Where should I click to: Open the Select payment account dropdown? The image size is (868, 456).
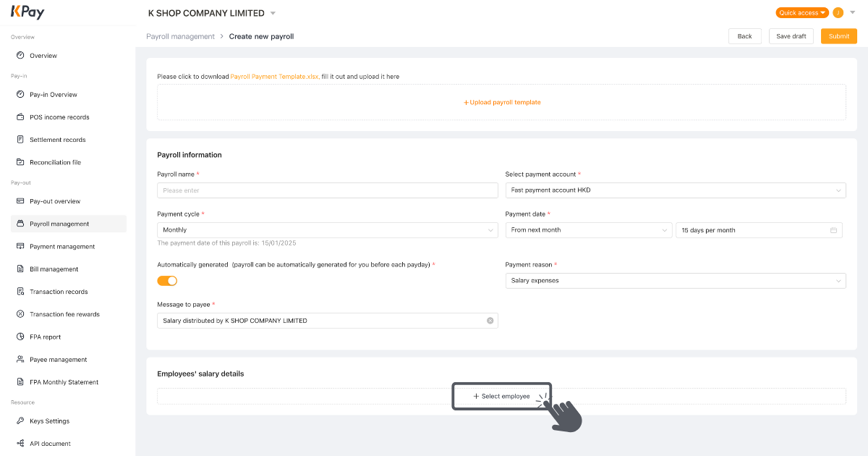676,190
